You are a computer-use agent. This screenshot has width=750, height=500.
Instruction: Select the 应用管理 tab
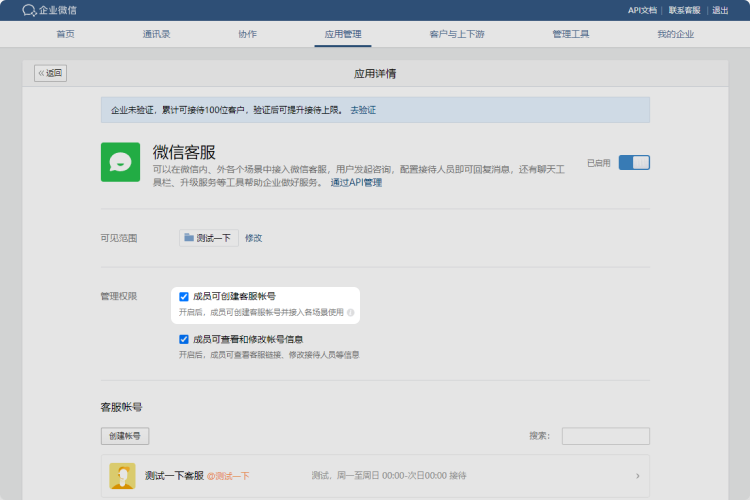pos(343,34)
